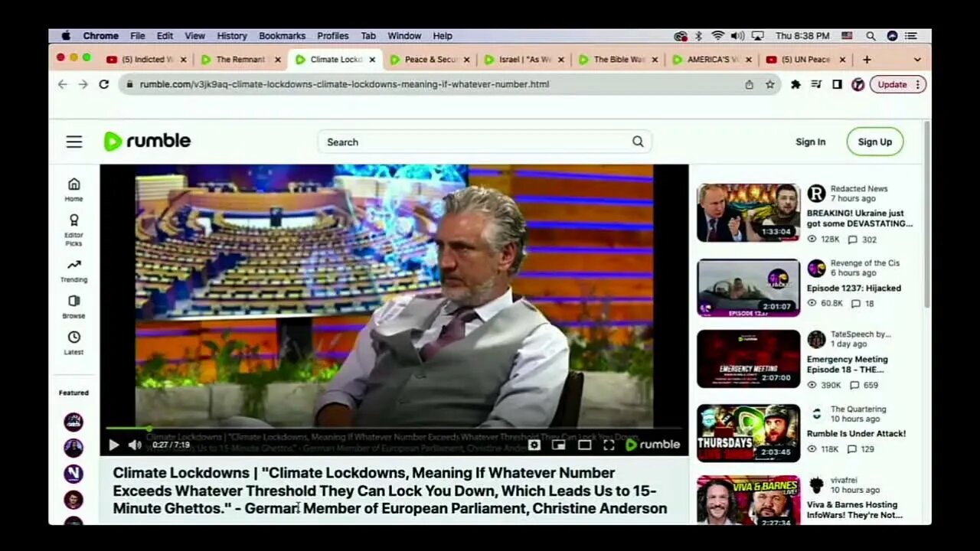Viewport: 980px width, 551px height.
Task: Click the browser forward arrow
Action: (83, 84)
